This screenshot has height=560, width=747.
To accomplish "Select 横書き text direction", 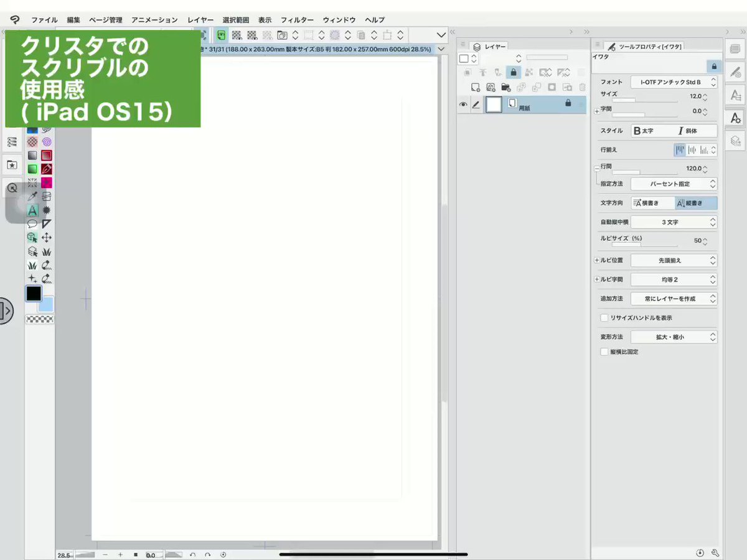I will (x=652, y=203).
